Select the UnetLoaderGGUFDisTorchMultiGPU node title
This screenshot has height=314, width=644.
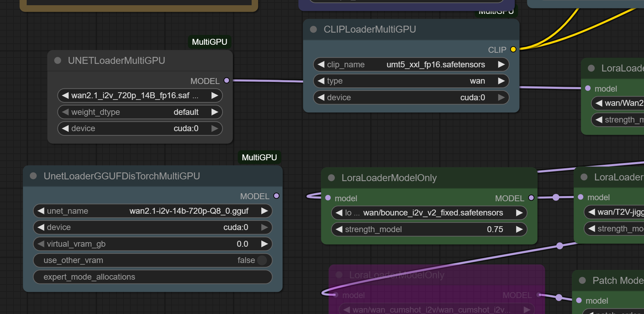(x=122, y=176)
